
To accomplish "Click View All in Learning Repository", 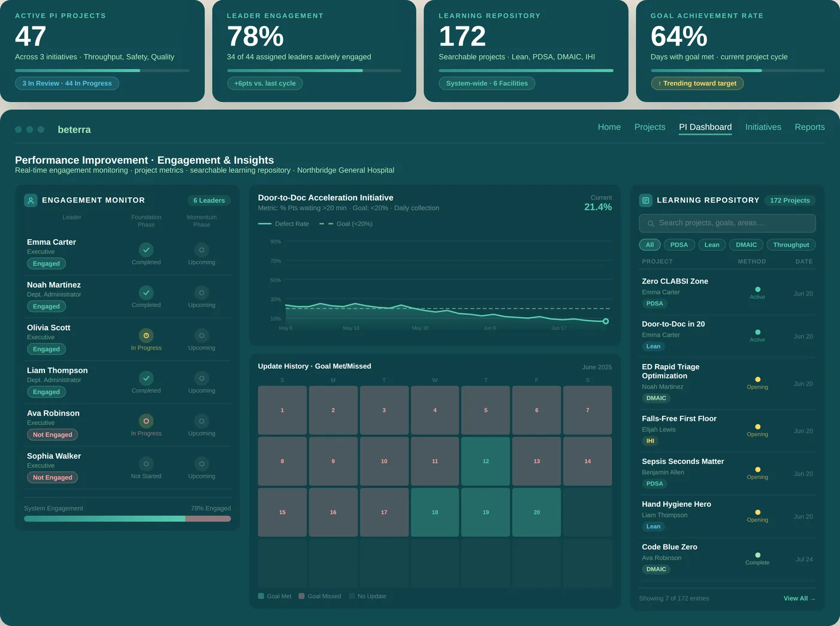I will (x=799, y=598).
